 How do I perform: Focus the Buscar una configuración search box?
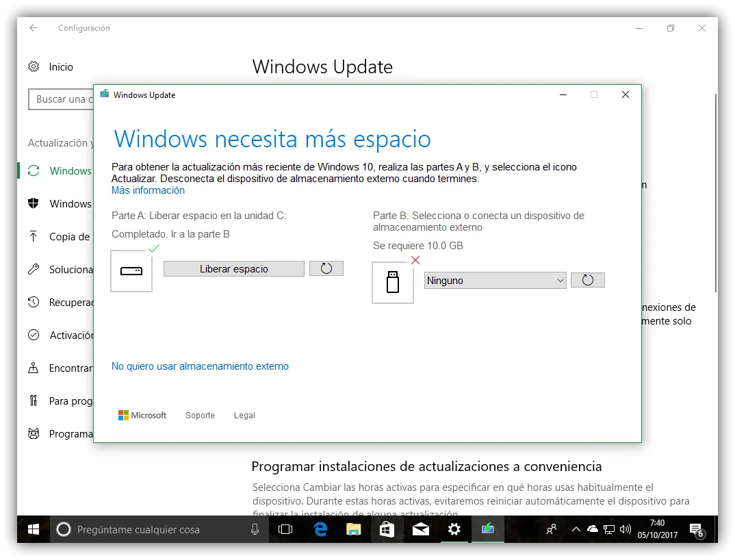pos(61,99)
